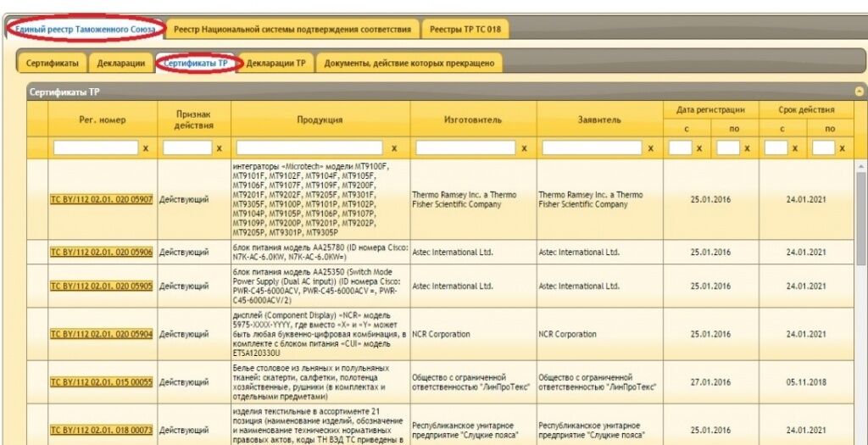Focus Дата регистрации 'с' filter field

click(681, 147)
